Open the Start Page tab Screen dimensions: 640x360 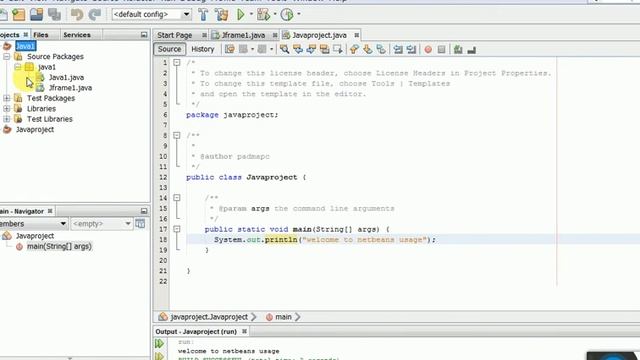[x=175, y=36]
